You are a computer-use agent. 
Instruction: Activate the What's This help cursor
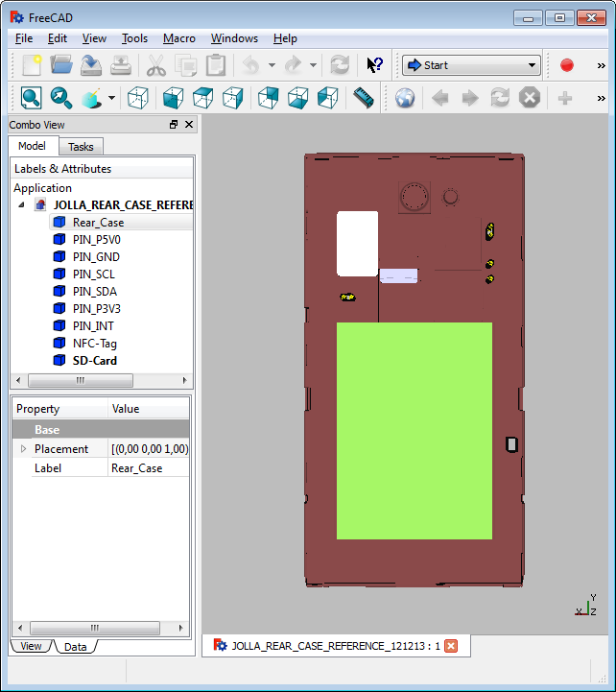point(374,65)
